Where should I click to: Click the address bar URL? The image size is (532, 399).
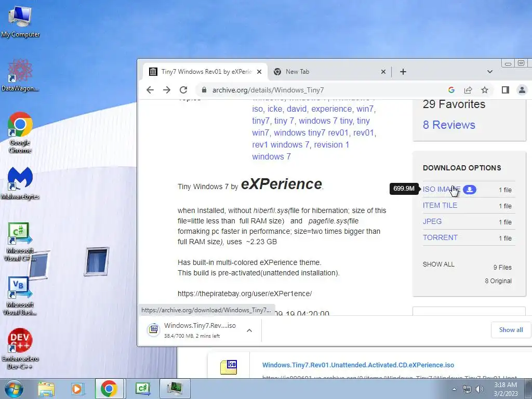point(268,90)
